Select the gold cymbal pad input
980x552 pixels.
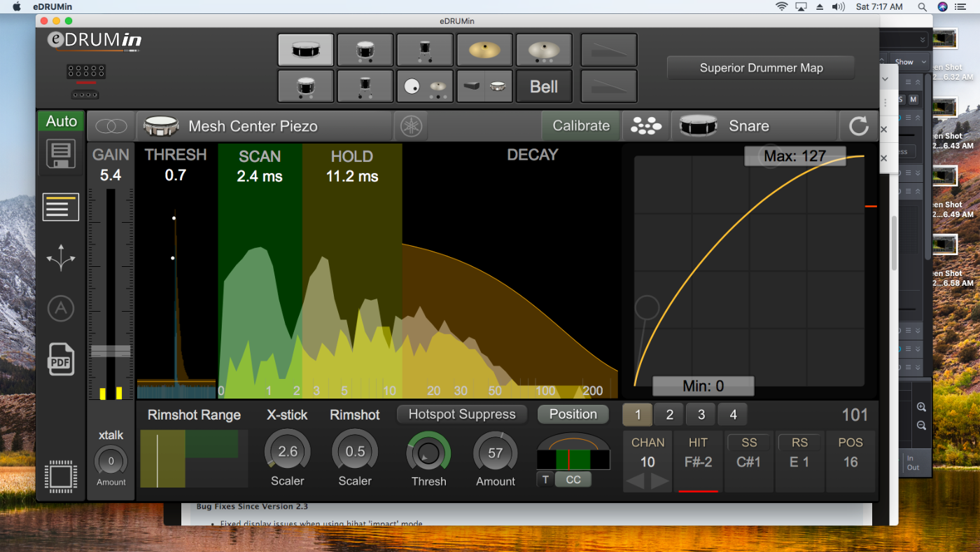(x=484, y=50)
